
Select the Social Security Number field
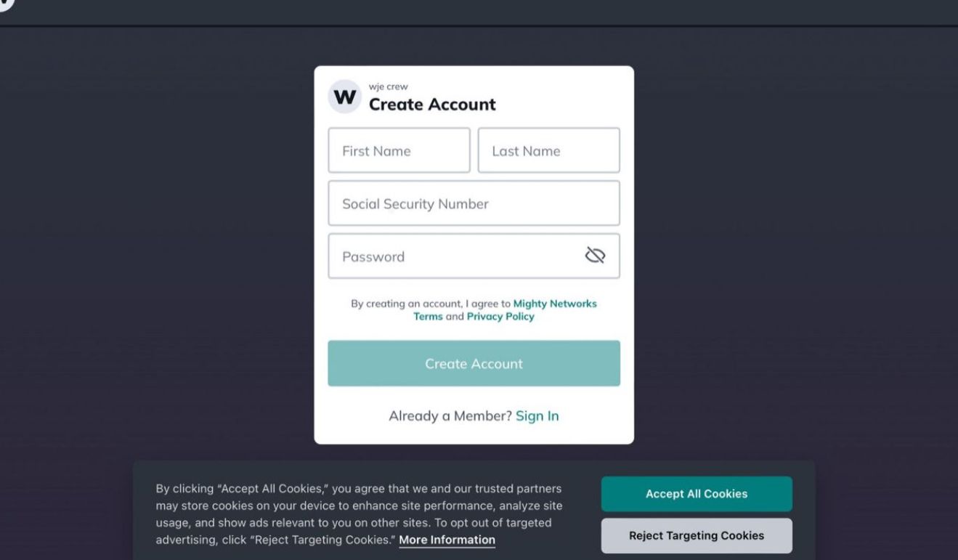(474, 204)
